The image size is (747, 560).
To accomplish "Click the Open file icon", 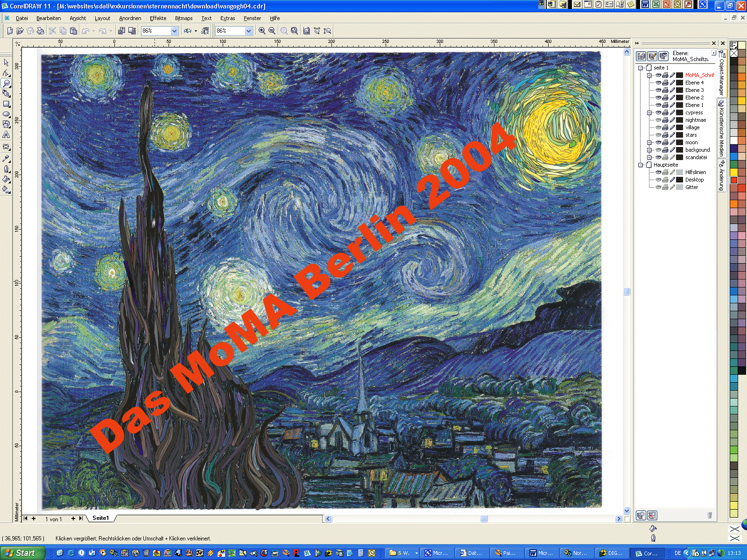I will 20,31.
